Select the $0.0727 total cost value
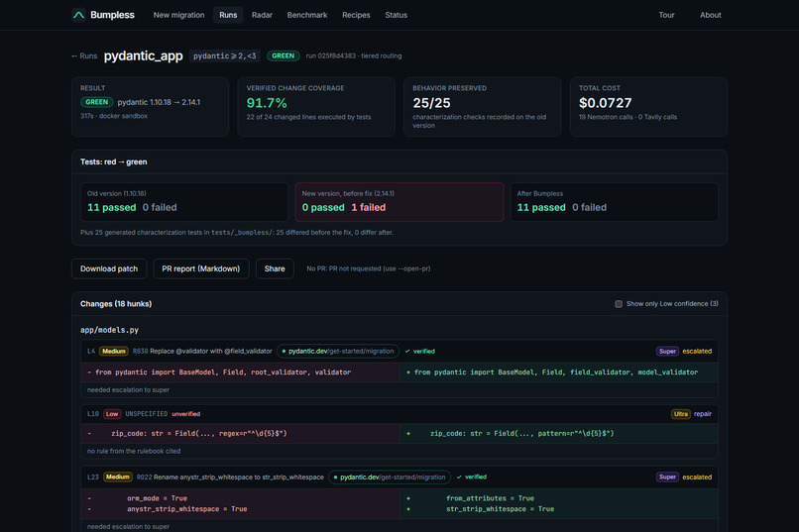799x532 pixels. tap(606, 103)
